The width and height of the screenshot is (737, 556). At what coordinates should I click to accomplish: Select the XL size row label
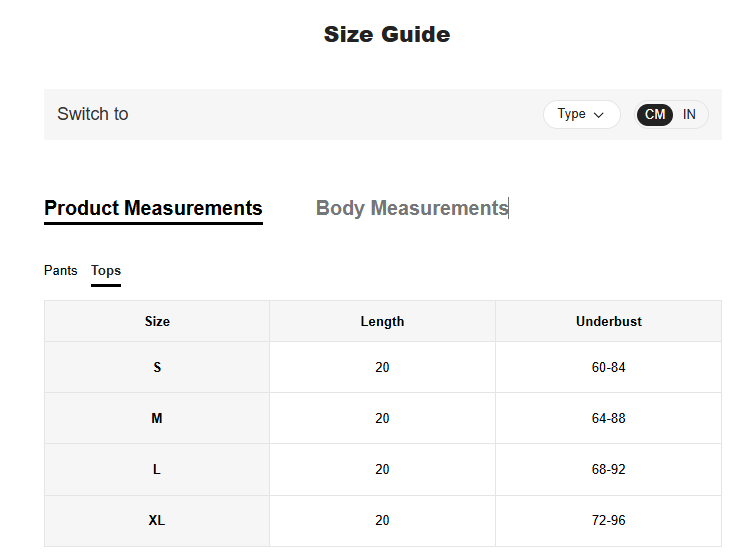(x=157, y=520)
